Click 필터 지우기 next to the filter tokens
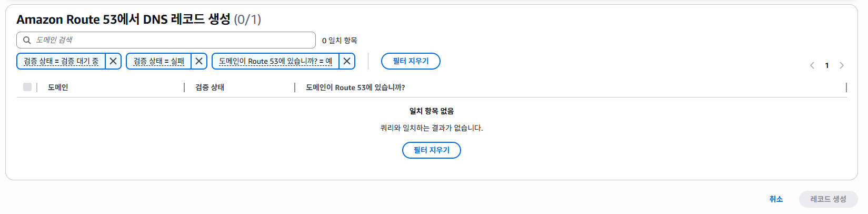The image size is (868, 214). point(411,61)
